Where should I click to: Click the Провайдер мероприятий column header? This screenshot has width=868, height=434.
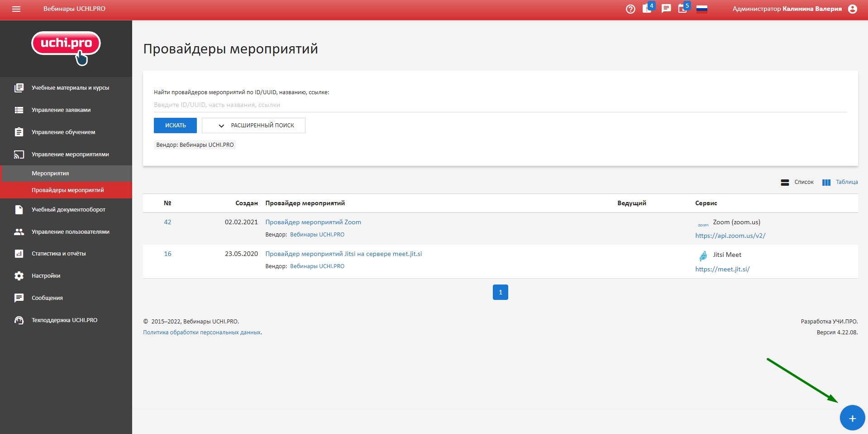pyautogui.click(x=305, y=203)
